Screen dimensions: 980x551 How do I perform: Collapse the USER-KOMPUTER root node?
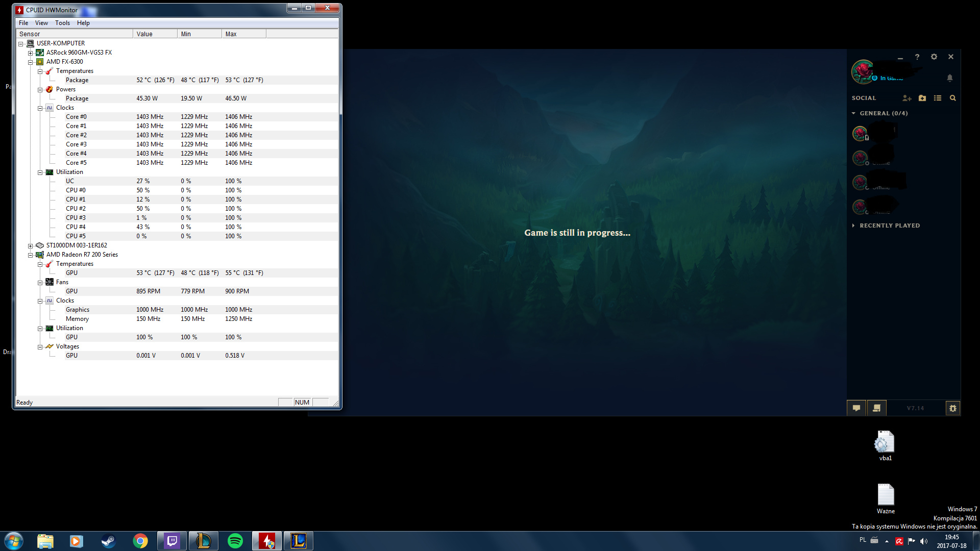(21, 44)
